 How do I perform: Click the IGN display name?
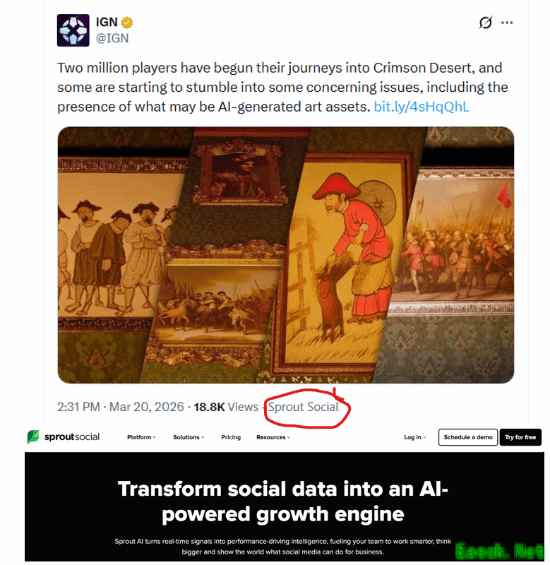(107, 22)
